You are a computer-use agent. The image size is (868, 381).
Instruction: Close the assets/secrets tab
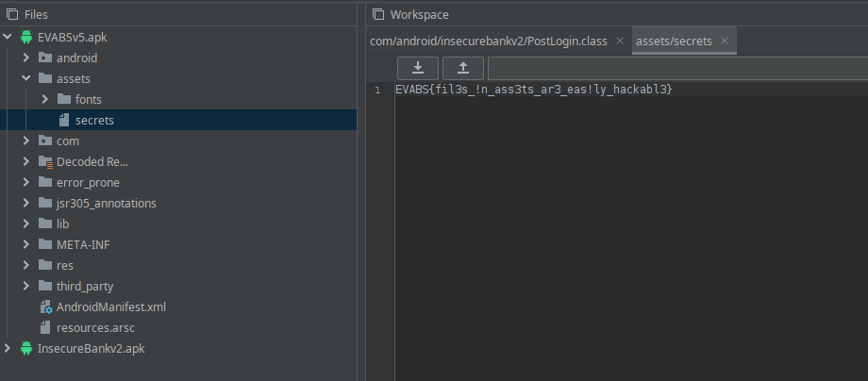pos(724,41)
